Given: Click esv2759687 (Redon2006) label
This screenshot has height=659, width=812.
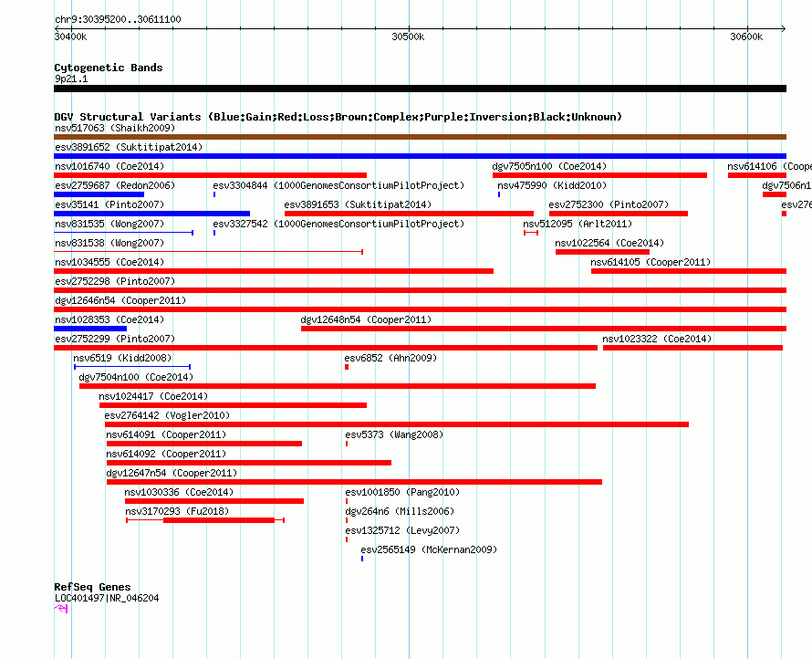Looking at the screenshot, I should 115,185.
